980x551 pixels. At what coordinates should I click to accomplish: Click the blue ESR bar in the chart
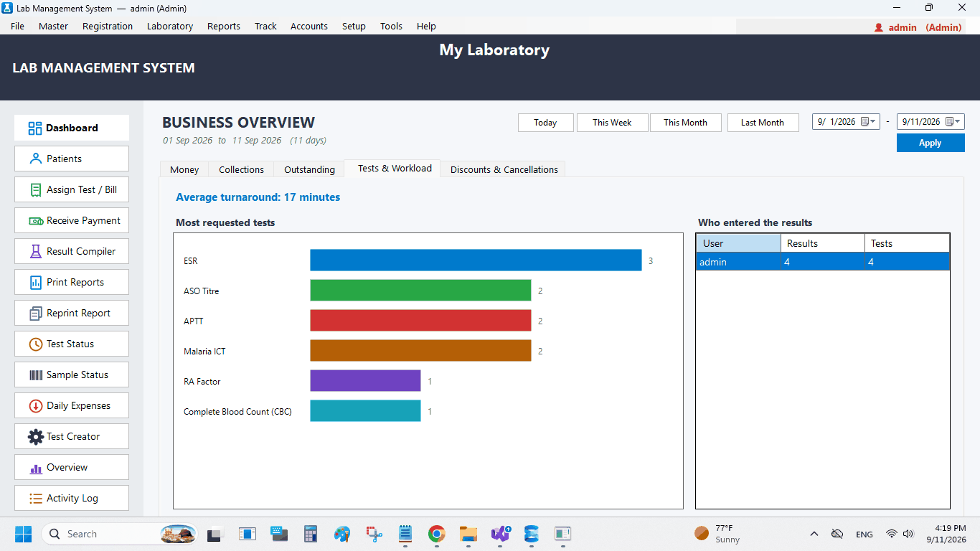pos(476,260)
